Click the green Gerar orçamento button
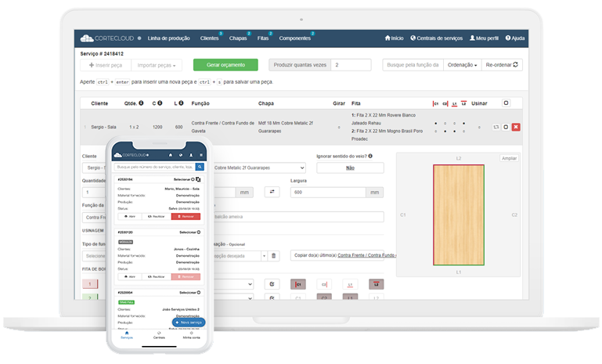 (x=225, y=65)
